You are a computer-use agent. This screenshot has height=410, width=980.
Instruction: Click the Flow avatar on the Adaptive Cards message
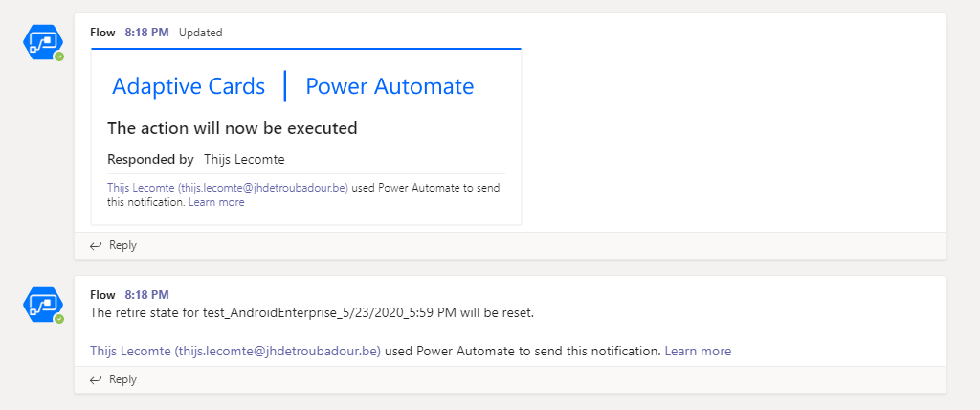(42, 43)
